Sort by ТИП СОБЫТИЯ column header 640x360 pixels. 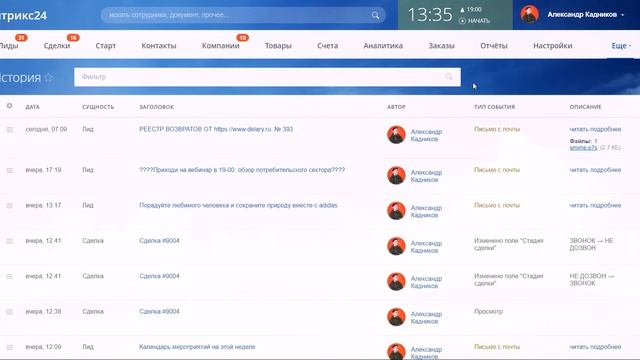click(494, 107)
